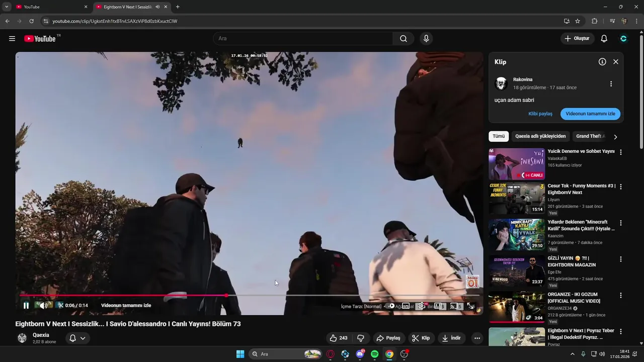Show clip info icon in Klip panel
The height and width of the screenshot is (362, 644).
click(602, 62)
